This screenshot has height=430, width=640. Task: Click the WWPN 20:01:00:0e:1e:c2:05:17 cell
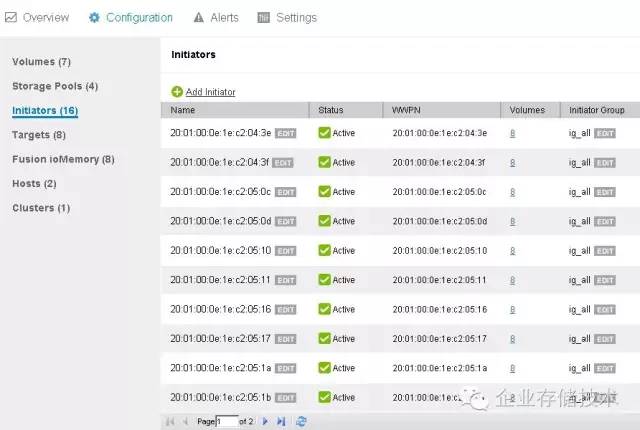coord(440,339)
